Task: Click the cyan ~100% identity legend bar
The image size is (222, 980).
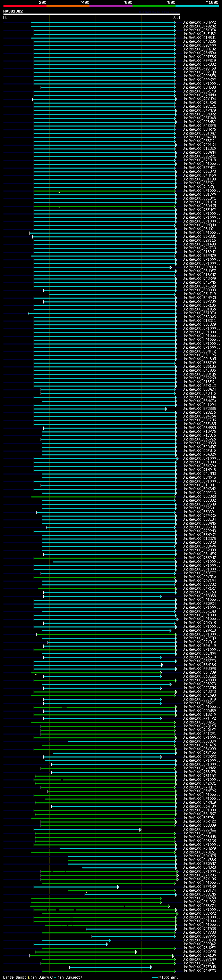Action: 197,6
